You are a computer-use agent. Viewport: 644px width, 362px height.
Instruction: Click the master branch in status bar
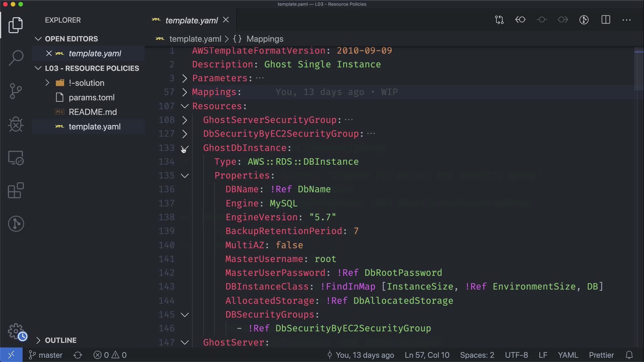(46, 355)
